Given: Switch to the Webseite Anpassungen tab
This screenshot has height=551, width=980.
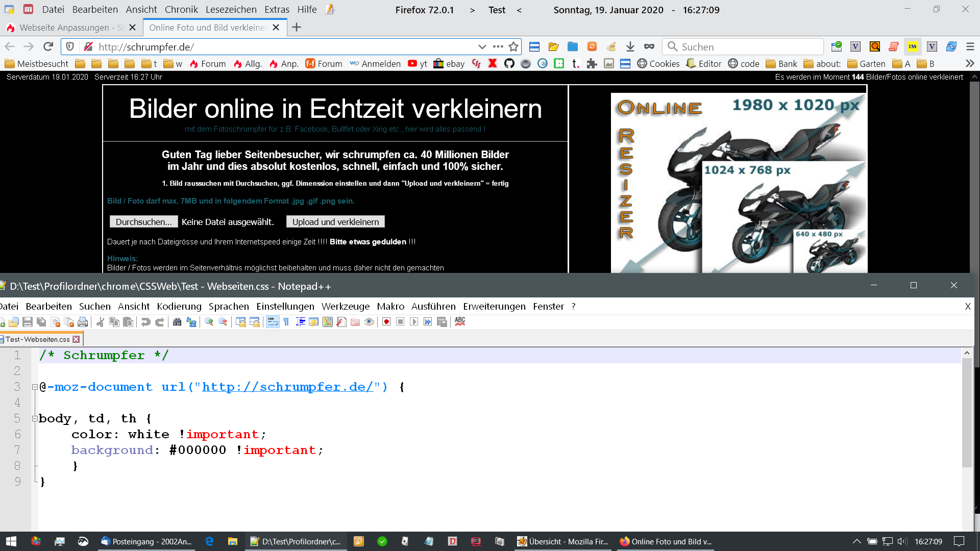Looking at the screenshot, I should click(64, 28).
